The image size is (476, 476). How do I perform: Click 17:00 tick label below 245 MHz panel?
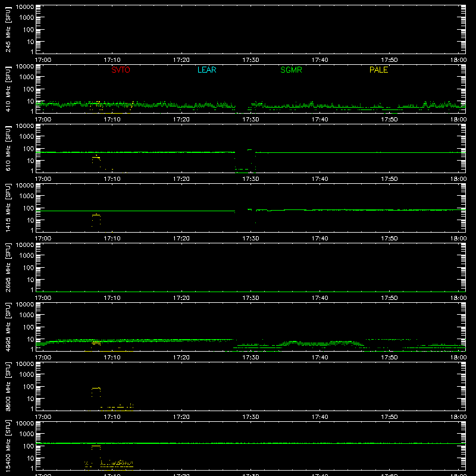(x=43, y=60)
